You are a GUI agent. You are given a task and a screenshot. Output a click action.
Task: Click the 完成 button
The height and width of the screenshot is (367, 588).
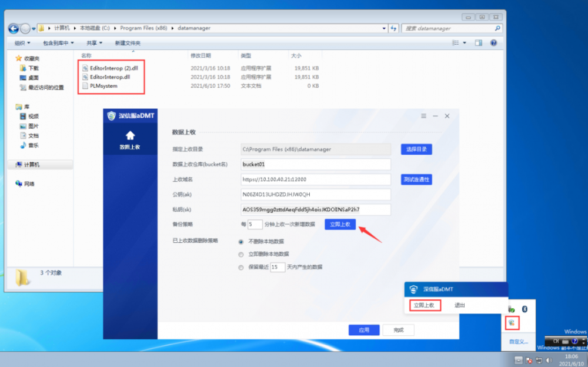click(398, 330)
